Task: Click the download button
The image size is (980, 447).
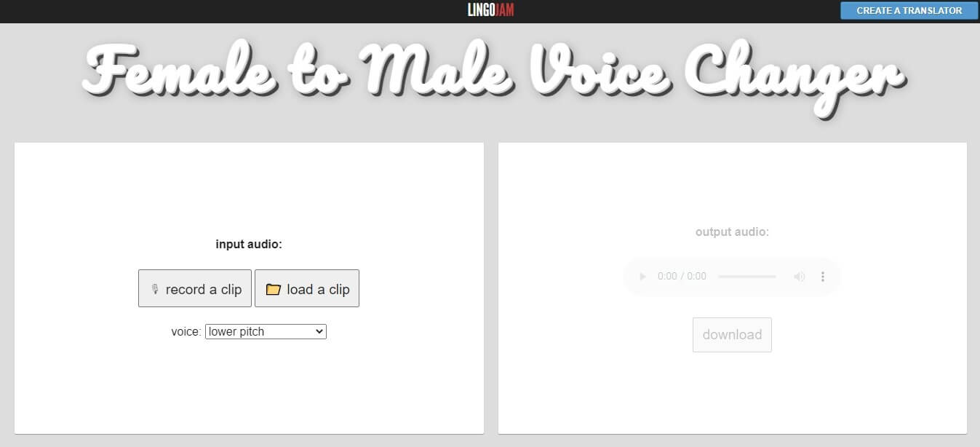Action: pos(732,335)
